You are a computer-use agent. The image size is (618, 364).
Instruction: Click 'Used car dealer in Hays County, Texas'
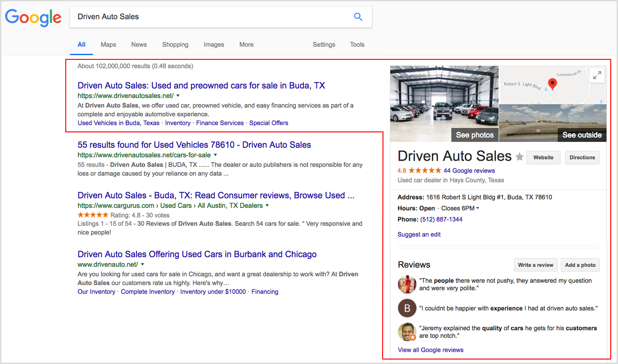tap(451, 180)
